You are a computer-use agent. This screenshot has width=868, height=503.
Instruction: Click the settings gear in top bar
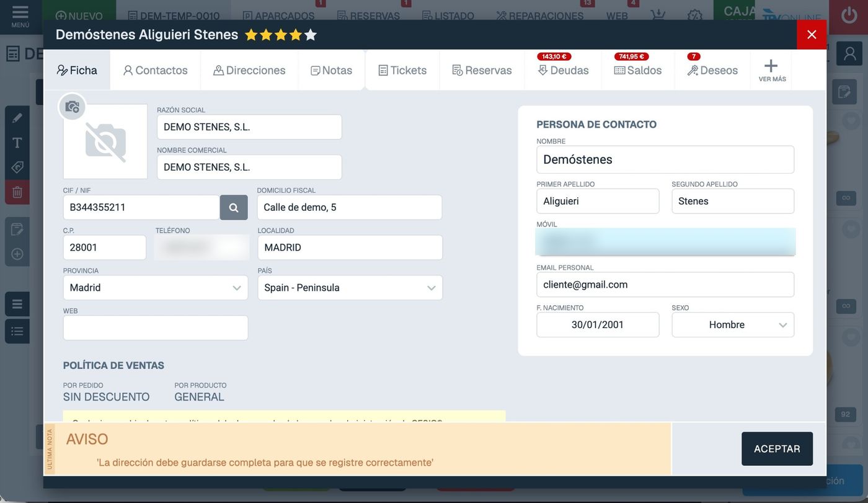[695, 16]
